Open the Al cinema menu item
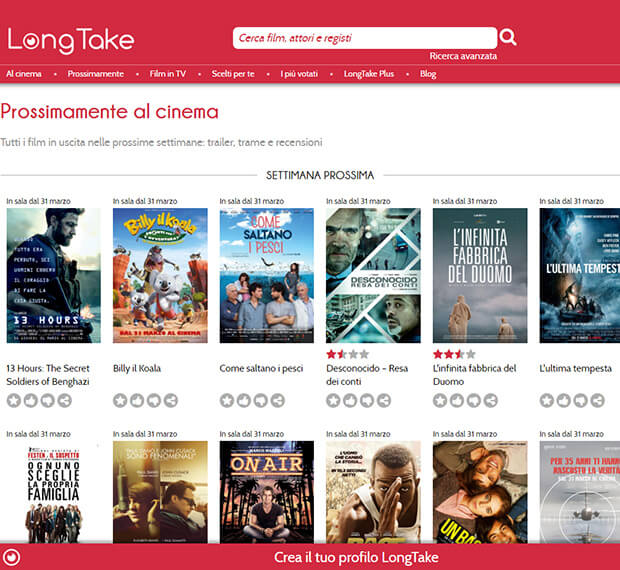The image size is (620, 570). (x=24, y=74)
